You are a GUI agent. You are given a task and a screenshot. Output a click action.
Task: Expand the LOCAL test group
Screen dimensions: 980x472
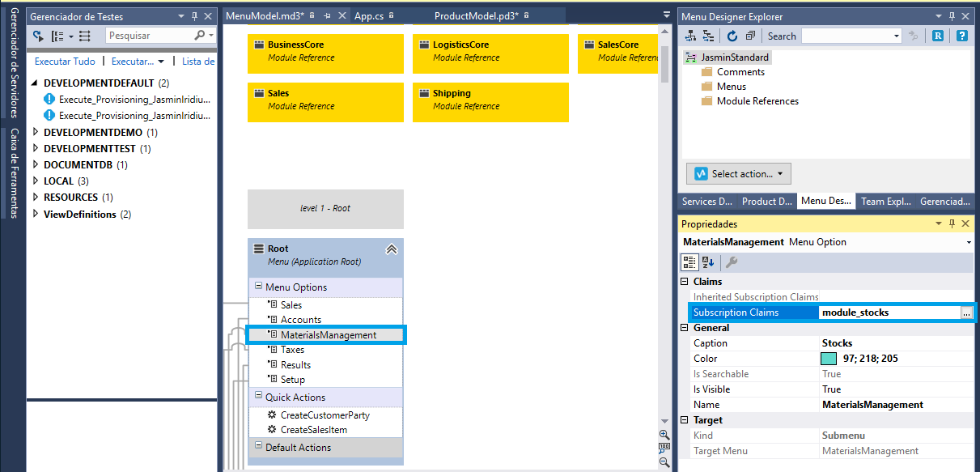36,181
